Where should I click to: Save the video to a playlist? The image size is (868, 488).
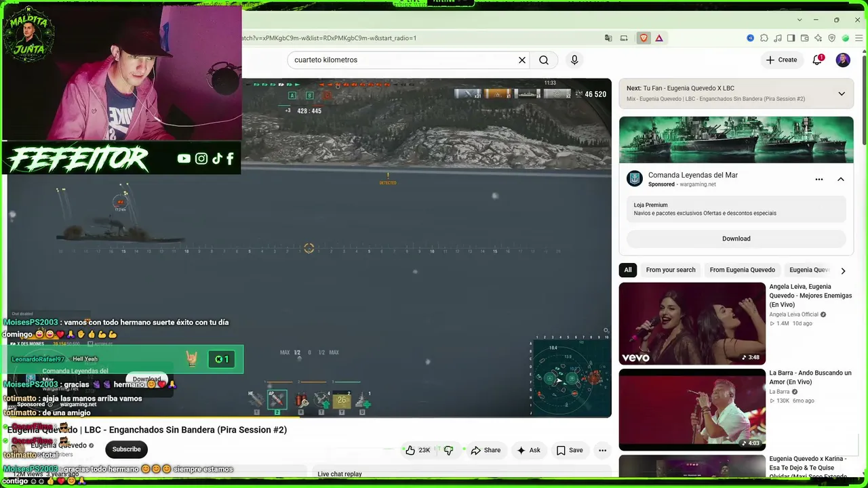570,450
